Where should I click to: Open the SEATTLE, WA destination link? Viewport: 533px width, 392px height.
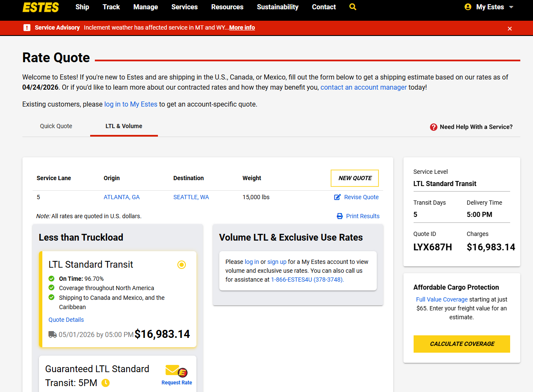(x=191, y=197)
